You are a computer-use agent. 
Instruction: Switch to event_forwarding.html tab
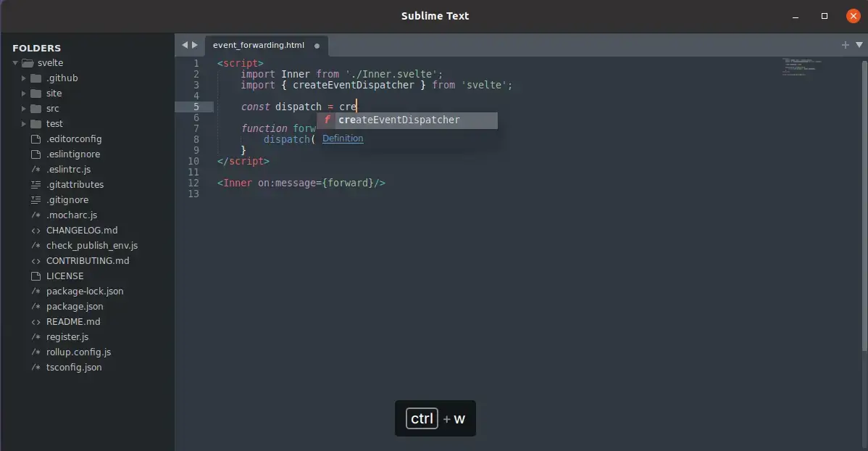(259, 46)
